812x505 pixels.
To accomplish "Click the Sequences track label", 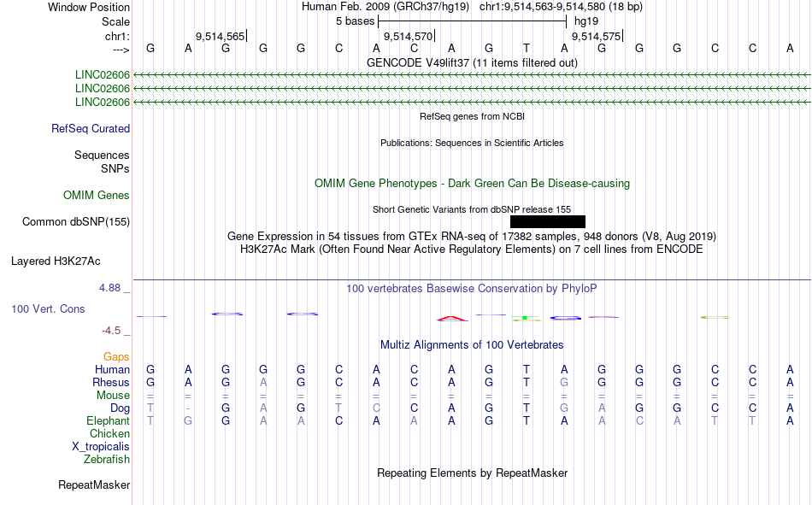I will coord(102,155).
